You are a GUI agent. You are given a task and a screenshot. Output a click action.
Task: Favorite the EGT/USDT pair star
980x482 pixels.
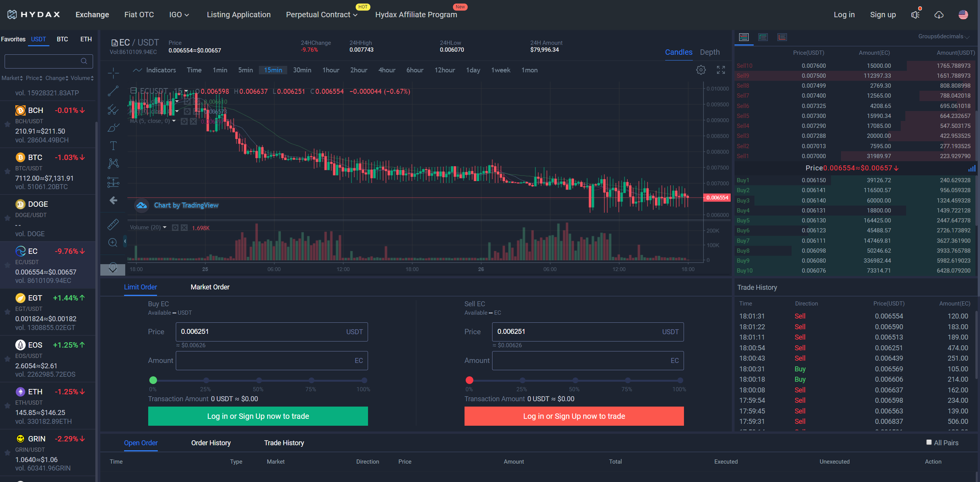7,312
